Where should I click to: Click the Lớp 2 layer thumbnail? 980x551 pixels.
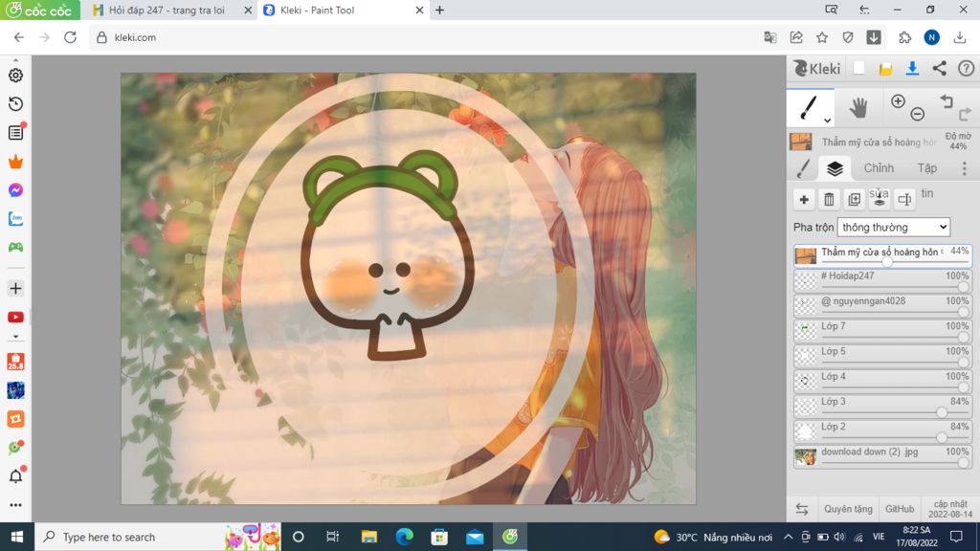coord(805,431)
